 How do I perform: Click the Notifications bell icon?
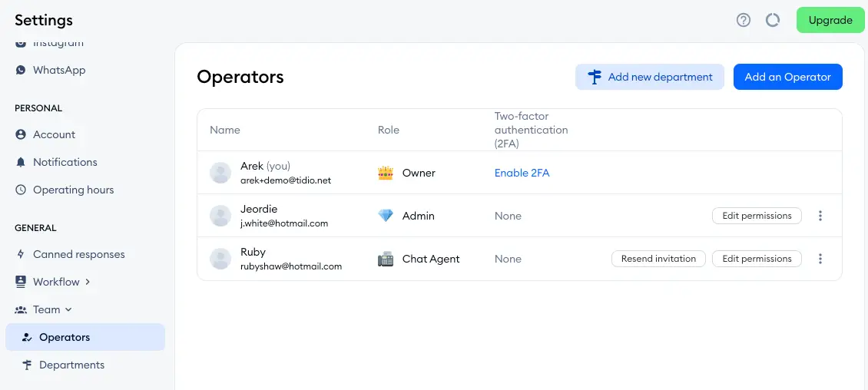coord(21,162)
